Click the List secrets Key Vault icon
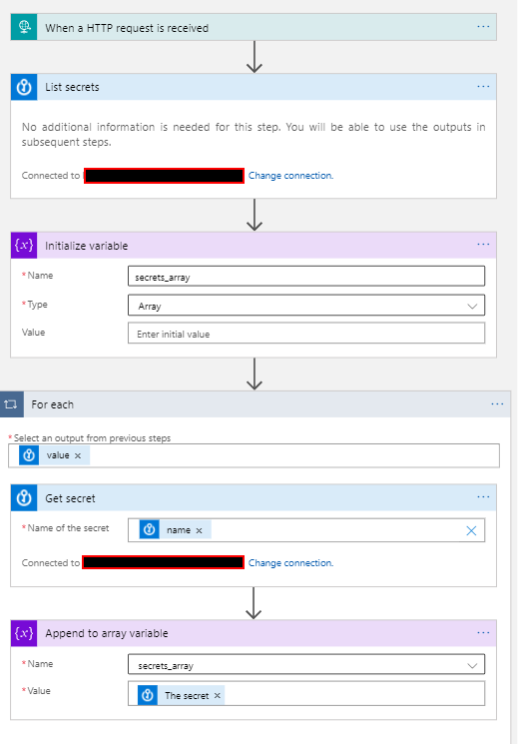Screen dimensions: 518x744 (24, 87)
